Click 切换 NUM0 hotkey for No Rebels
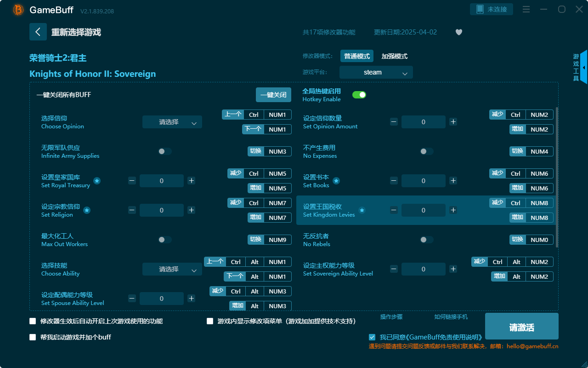This screenshot has height=368, width=588. [531, 240]
